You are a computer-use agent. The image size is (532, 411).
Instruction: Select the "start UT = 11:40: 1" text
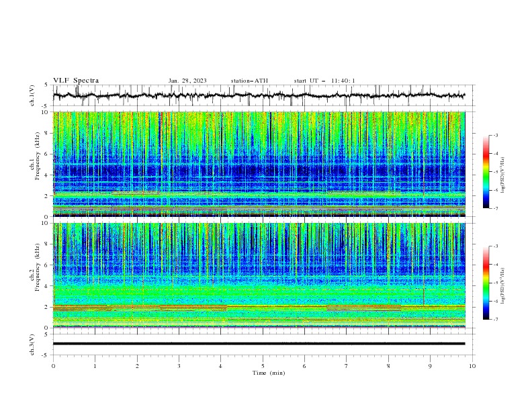(x=324, y=81)
